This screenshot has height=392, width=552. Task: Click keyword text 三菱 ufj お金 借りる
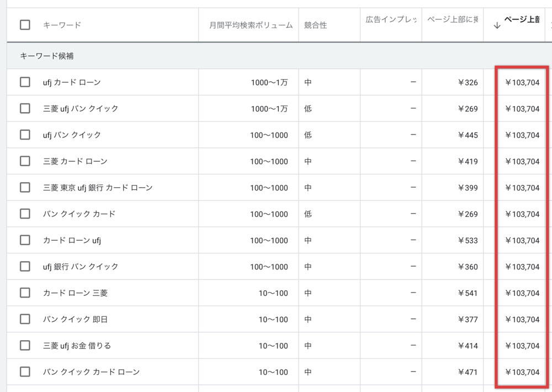coord(77,346)
